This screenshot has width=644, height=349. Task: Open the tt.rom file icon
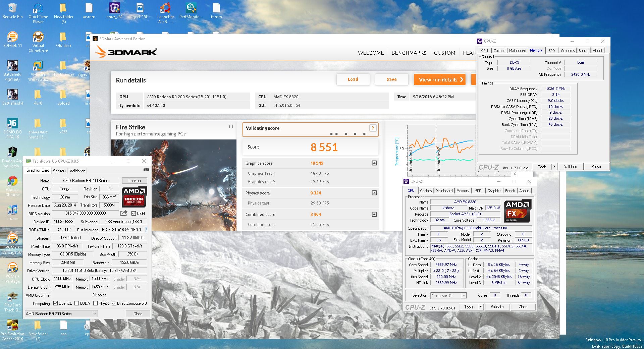click(216, 11)
